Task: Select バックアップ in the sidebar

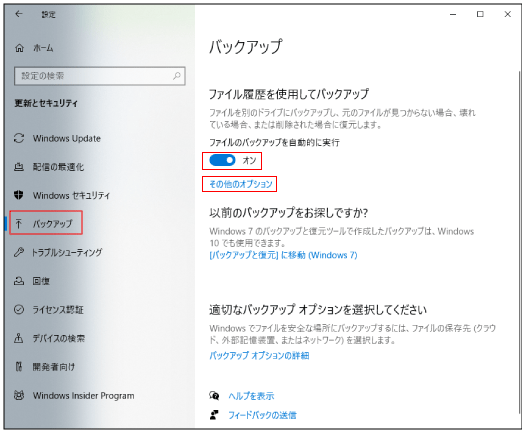Action: [53, 223]
